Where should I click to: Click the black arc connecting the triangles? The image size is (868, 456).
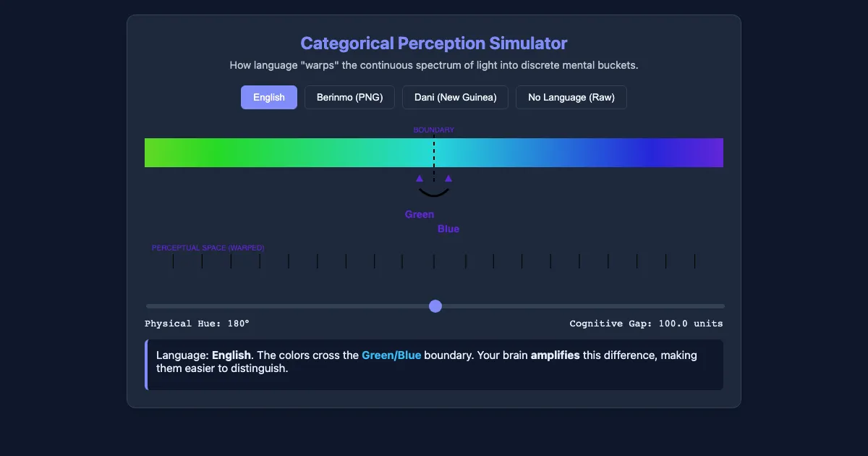[x=434, y=193]
